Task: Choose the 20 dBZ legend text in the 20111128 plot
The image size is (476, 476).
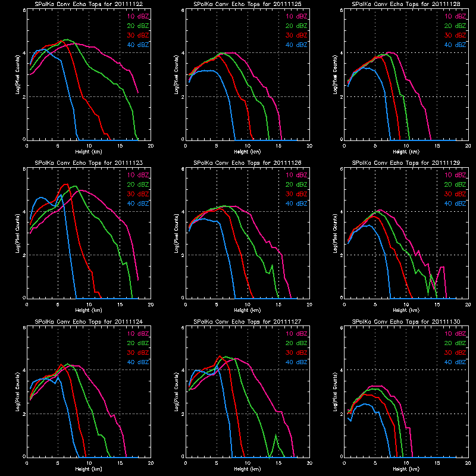Action: tap(455, 26)
